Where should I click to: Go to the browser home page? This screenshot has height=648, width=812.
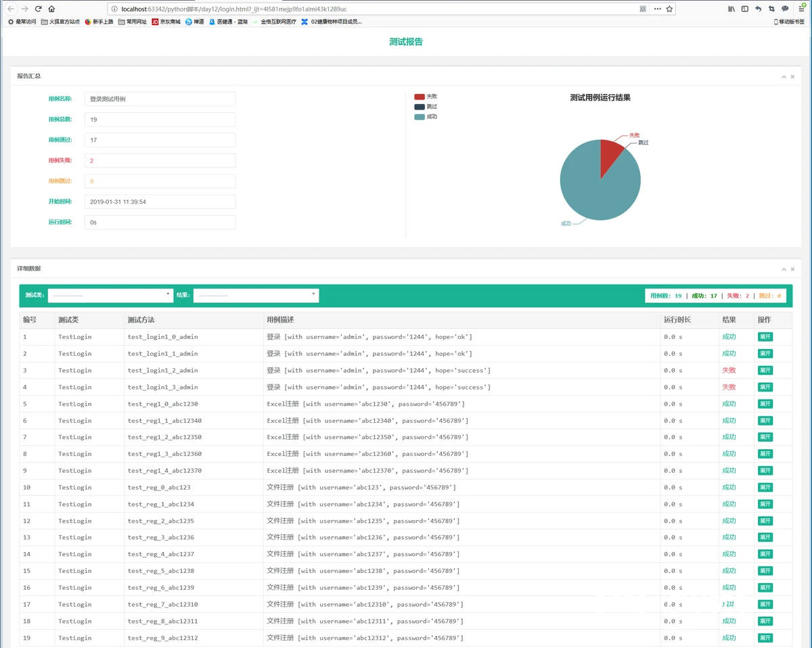[x=51, y=9]
